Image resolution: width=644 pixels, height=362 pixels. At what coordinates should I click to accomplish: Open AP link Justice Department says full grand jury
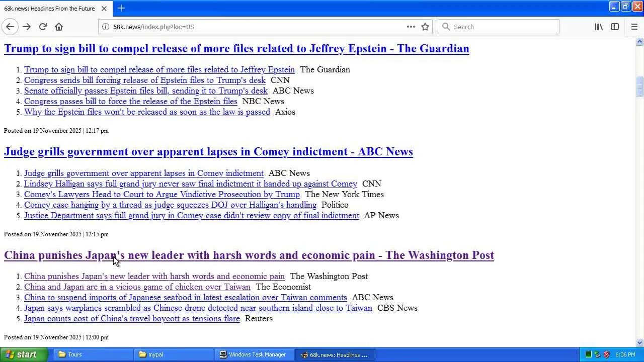click(x=192, y=215)
